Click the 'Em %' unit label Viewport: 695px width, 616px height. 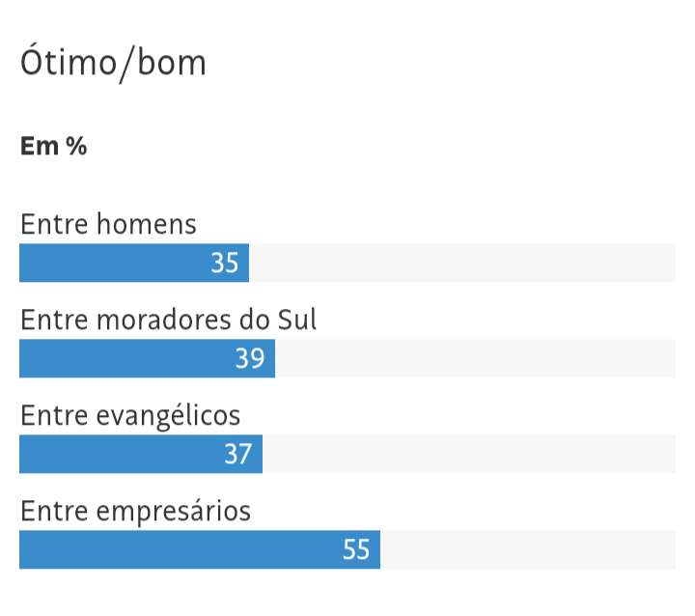(53, 147)
